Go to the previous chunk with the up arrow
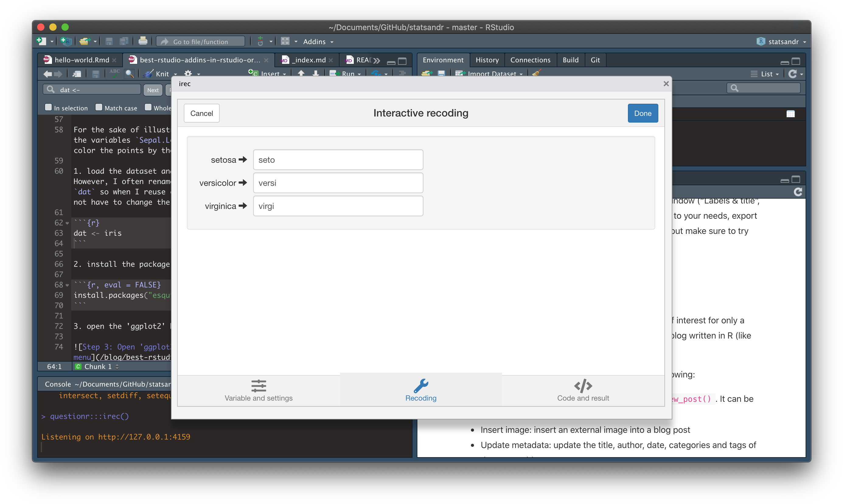The width and height of the screenshot is (843, 504). pyautogui.click(x=301, y=73)
